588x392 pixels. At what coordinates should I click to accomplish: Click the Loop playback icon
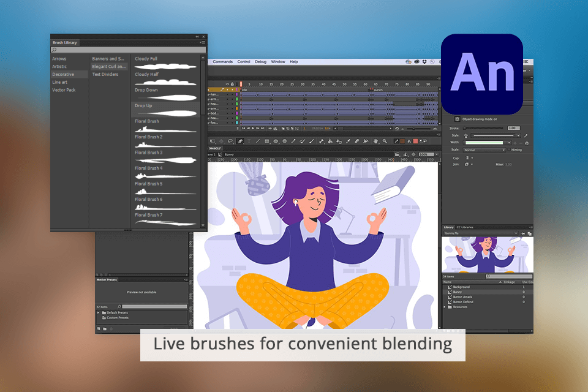(275, 128)
